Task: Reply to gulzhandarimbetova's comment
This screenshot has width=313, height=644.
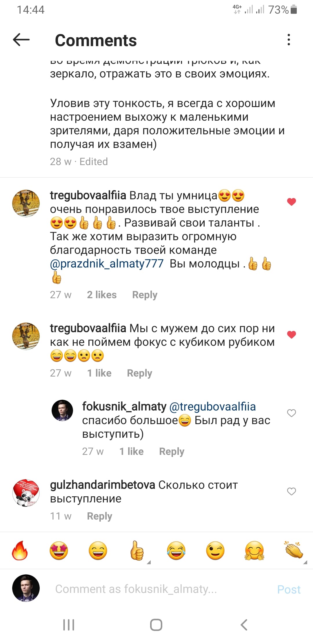Action: (x=99, y=516)
